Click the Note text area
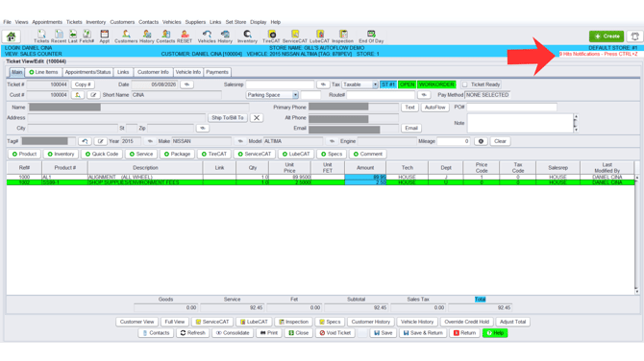Viewport: 644px width, 361px height. (520, 123)
